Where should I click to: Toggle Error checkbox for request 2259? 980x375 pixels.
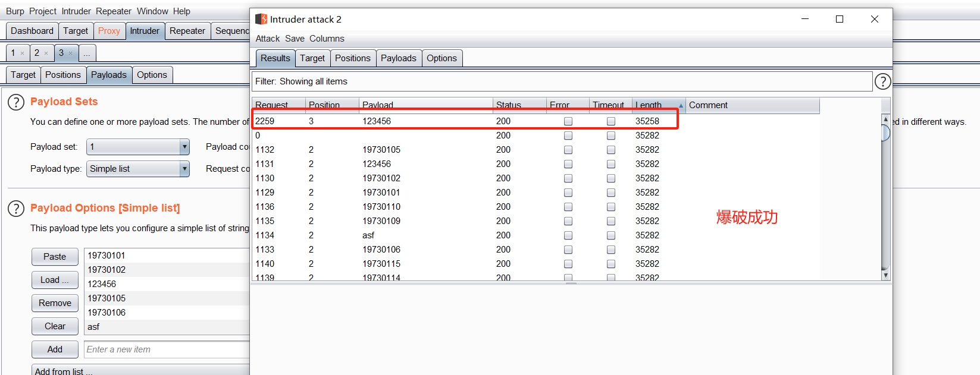pyautogui.click(x=568, y=121)
